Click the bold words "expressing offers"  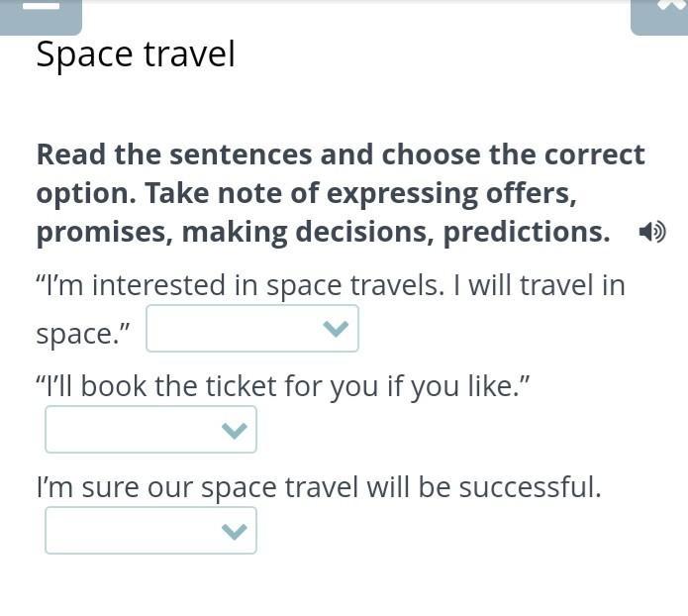coord(451,194)
